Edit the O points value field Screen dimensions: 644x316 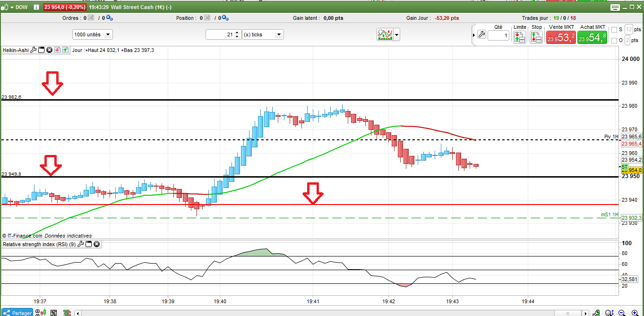click(x=627, y=40)
